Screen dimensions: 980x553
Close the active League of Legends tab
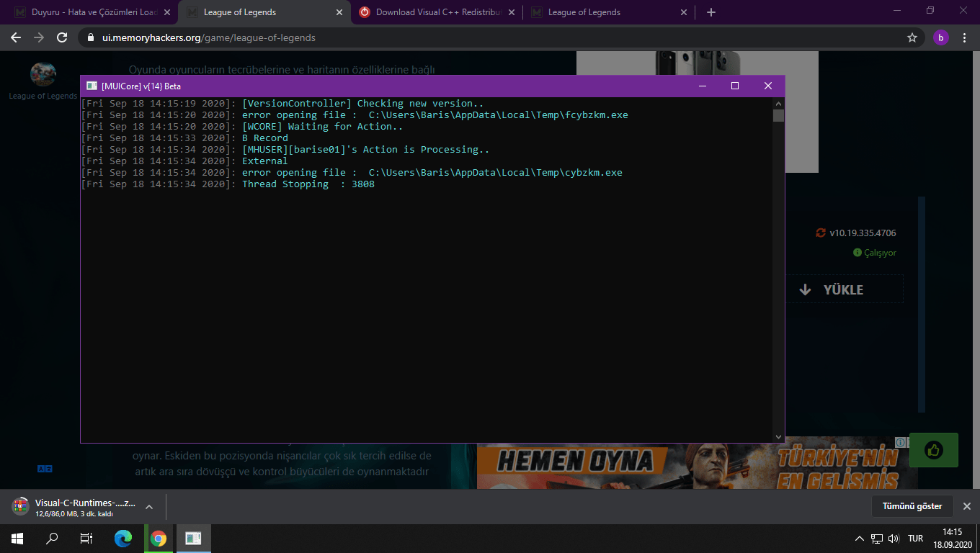tap(339, 12)
